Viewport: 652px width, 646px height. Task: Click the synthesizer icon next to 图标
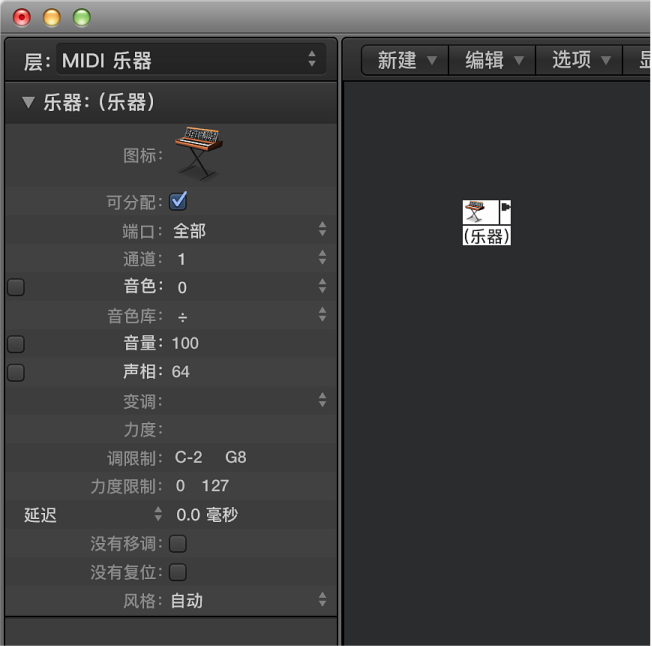(x=199, y=154)
